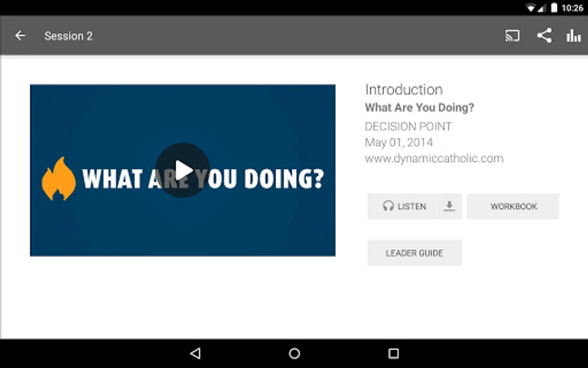Tap the battery status icon
Viewport: 588px width, 368px height.
click(x=554, y=8)
